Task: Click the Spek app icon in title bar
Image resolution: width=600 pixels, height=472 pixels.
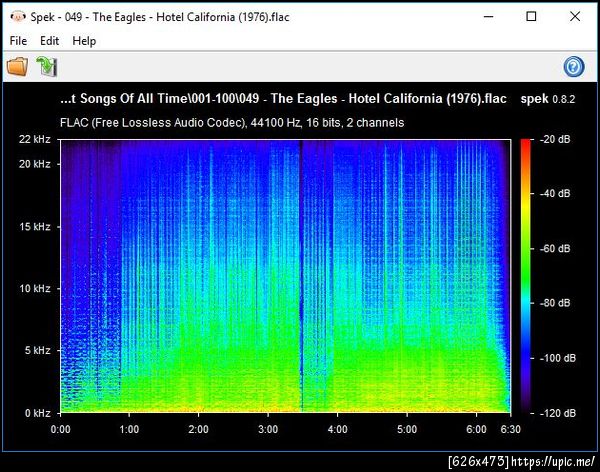Action: click(x=18, y=17)
